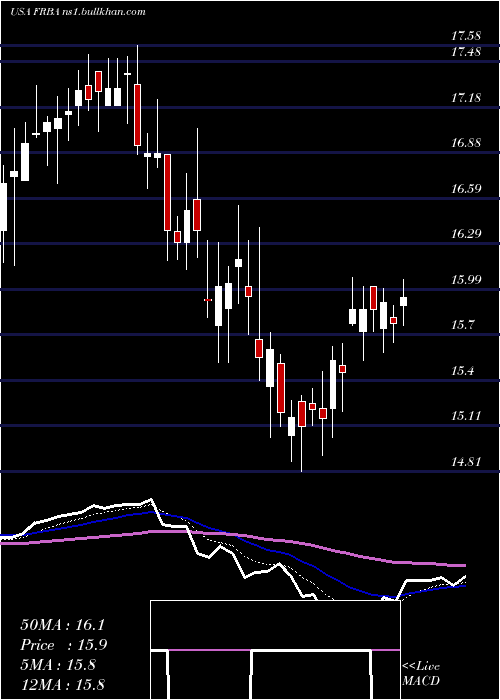This screenshot has width=500, height=700.
Task: Click the 15.99 price level label
Action: pyautogui.click(x=467, y=279)
